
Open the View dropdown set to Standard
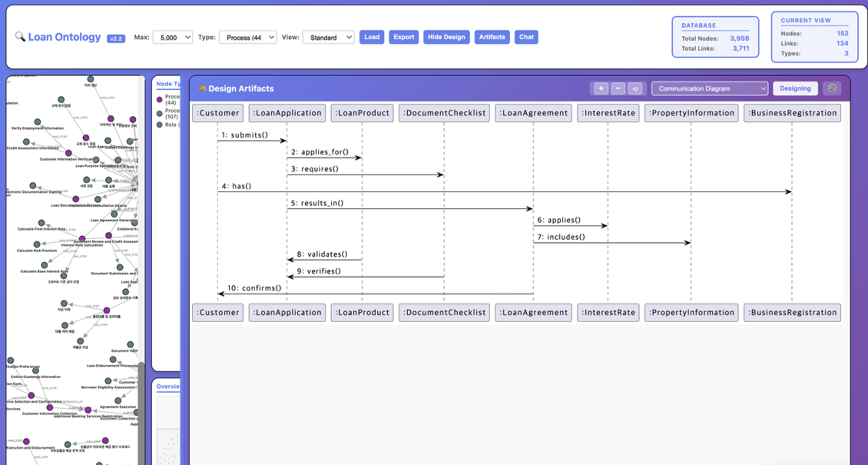coord(328,37)
